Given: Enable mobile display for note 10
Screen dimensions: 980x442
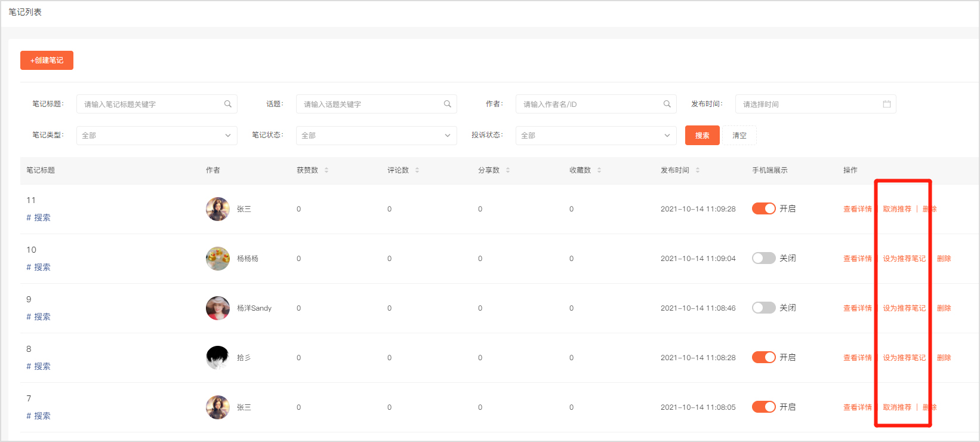Looking at the screenshot, I should pos(763,258).
